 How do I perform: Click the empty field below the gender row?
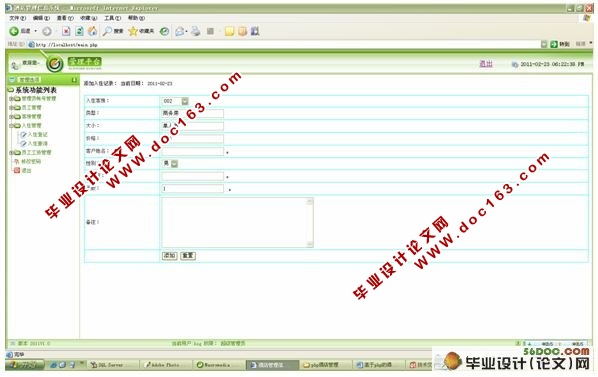193,176
